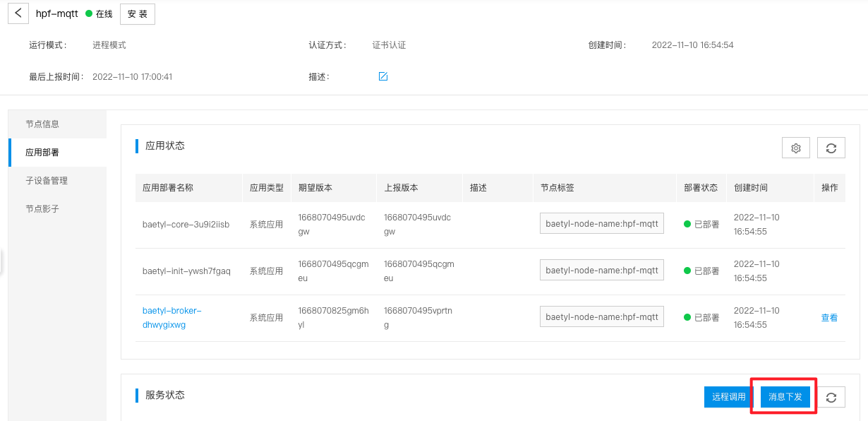868x421 pixels.
Task: Click the 远程调用 button
Action: (x=729, y=397)
